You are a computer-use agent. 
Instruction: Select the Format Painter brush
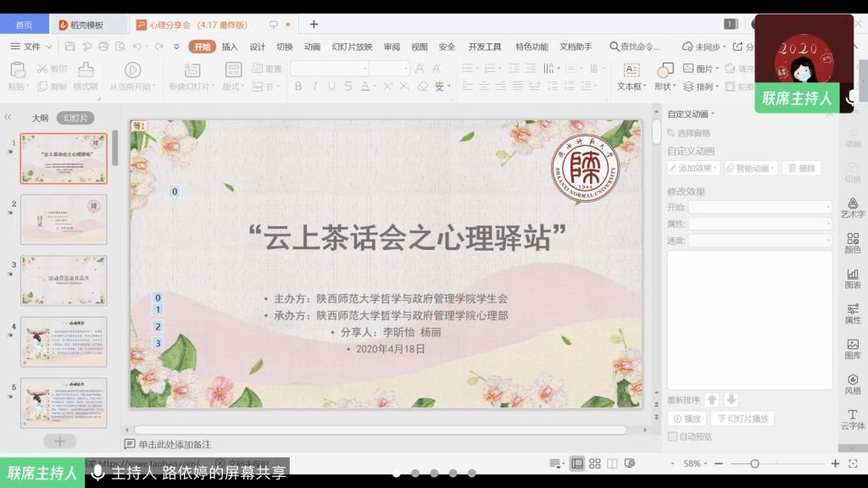coord(86,69)
